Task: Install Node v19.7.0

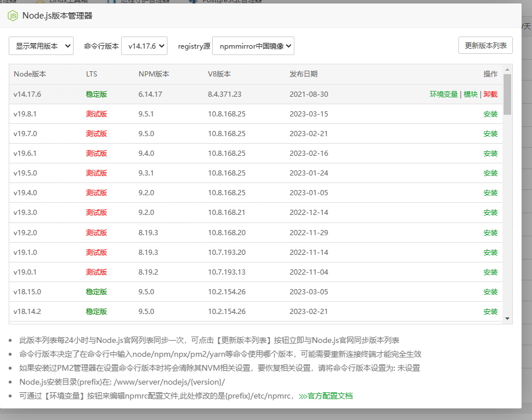Action: pyautogui.click(x=491, y=134)
